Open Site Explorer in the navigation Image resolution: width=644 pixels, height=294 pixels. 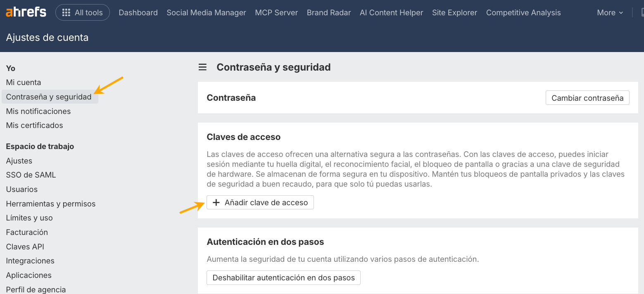(454, 13)
